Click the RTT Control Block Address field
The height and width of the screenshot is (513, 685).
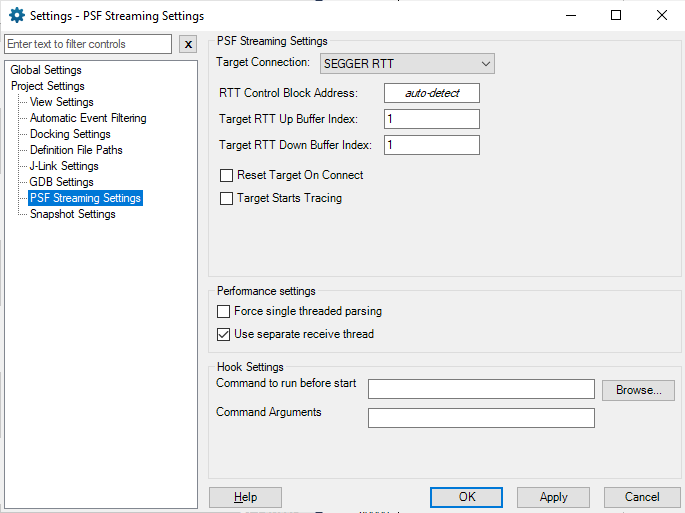click(432, 93)
